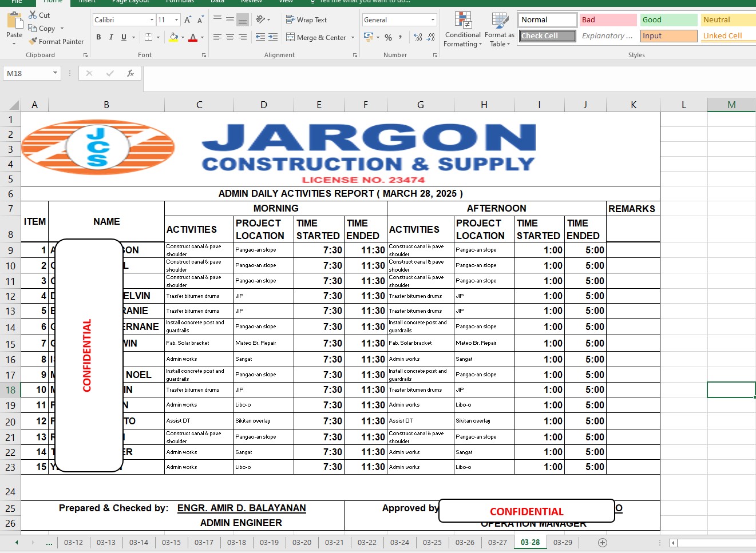
Task: Open the Alignment dialog launcher
Action: [355, 55]
